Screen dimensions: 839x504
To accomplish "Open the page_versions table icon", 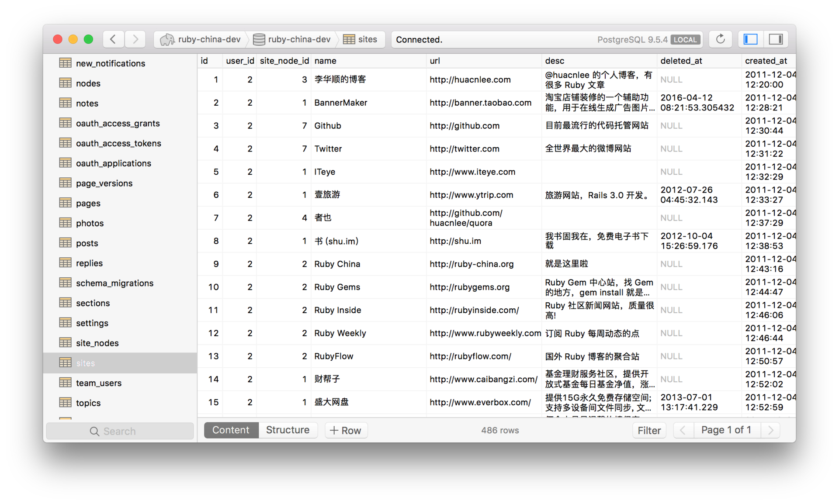I will pyautogui.click(x=66, y=183).
